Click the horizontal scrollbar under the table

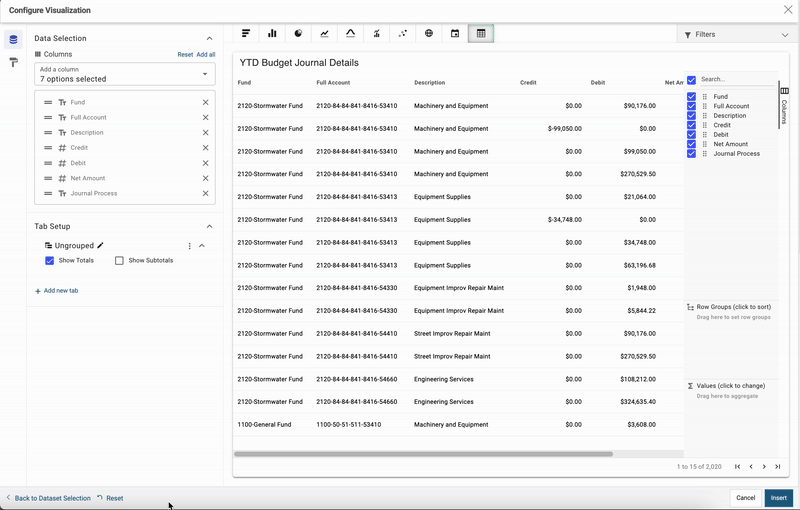[x=423, y=454]
